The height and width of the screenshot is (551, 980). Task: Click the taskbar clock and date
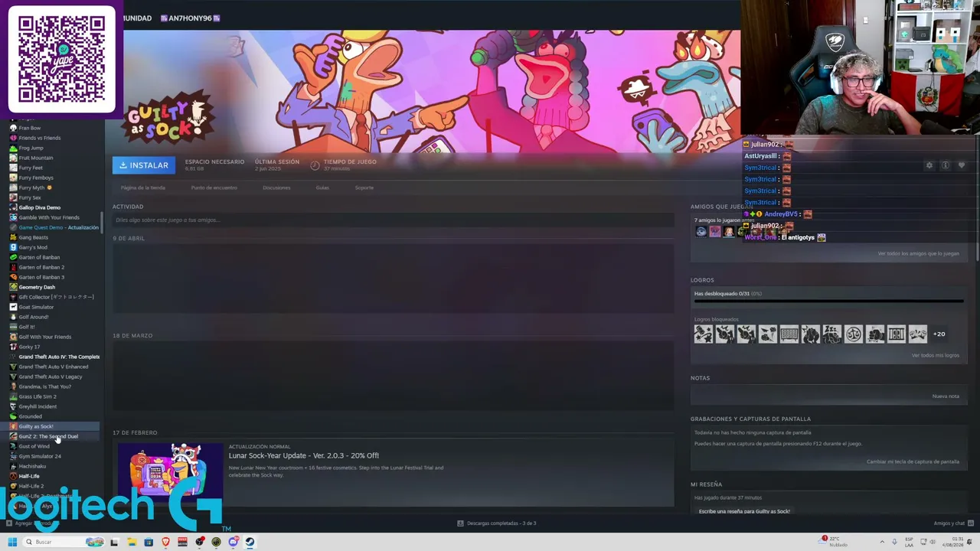[x=952, y=542]
